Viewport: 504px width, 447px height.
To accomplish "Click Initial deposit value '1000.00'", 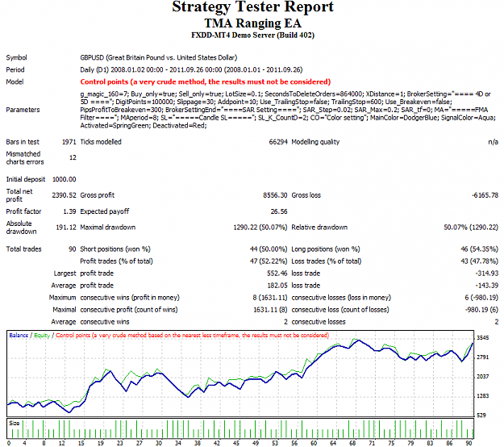I will [65, 179].
